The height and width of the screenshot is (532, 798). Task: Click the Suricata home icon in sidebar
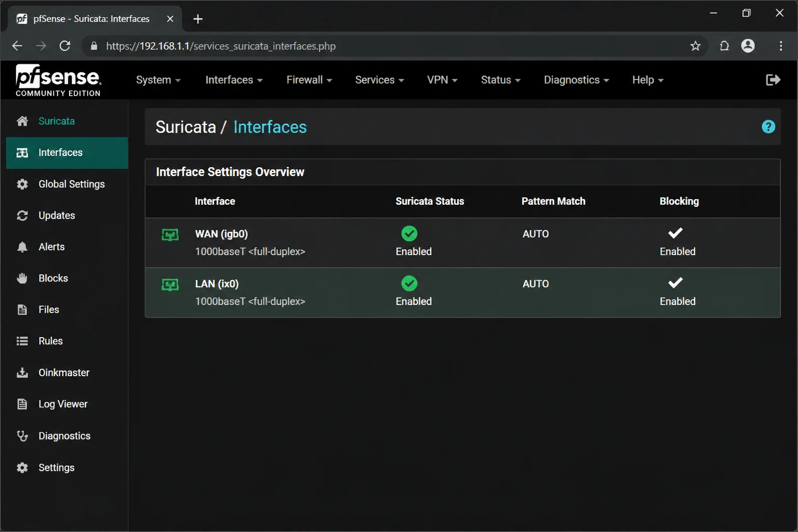click(x=22, y=121)
